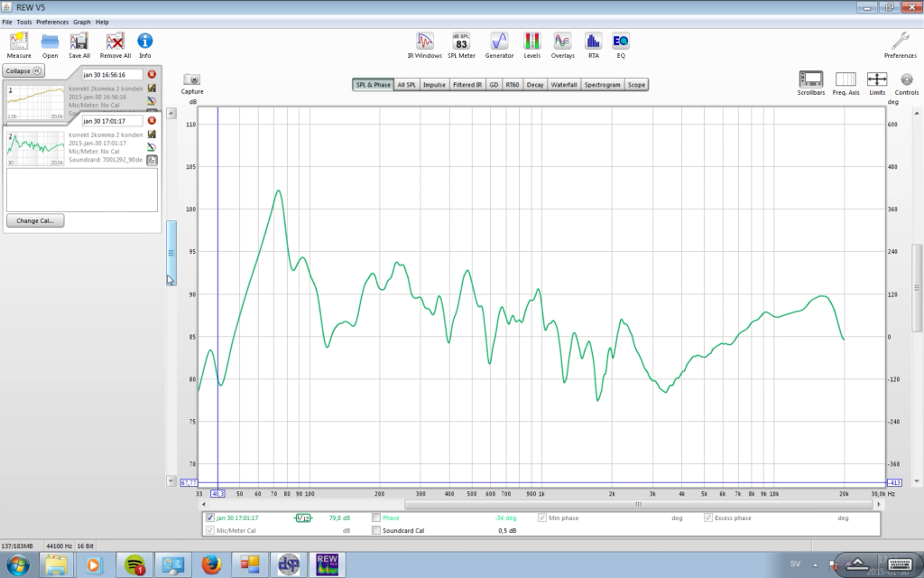
Task: Open Preferences via wrench icon
Action: coord(900,45)
